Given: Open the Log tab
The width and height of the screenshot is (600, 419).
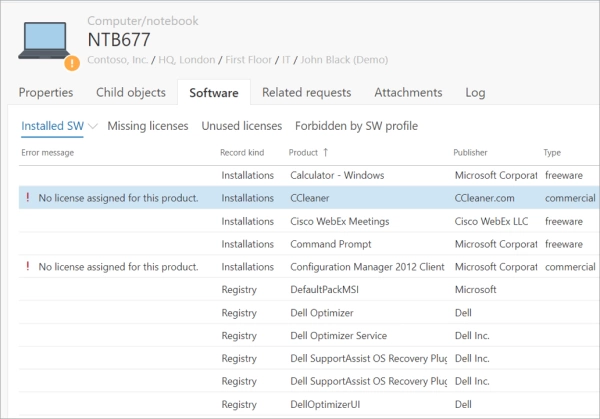Looking at the screenshot, I should 475,93.
